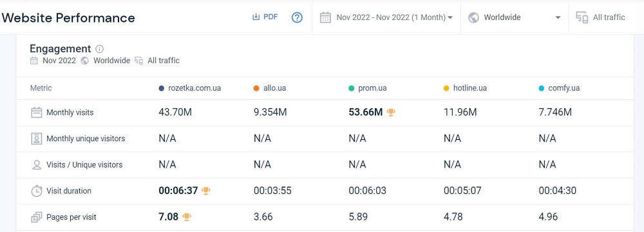644x232 pixels.
Task: Select the Monthly unique visitors row label
Action: (x=86, y=139)
